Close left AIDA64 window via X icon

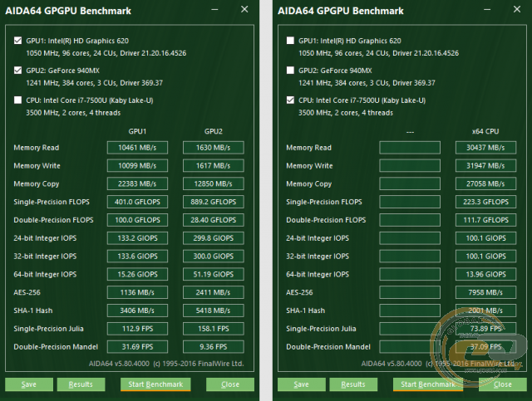(x=244, y=9)
